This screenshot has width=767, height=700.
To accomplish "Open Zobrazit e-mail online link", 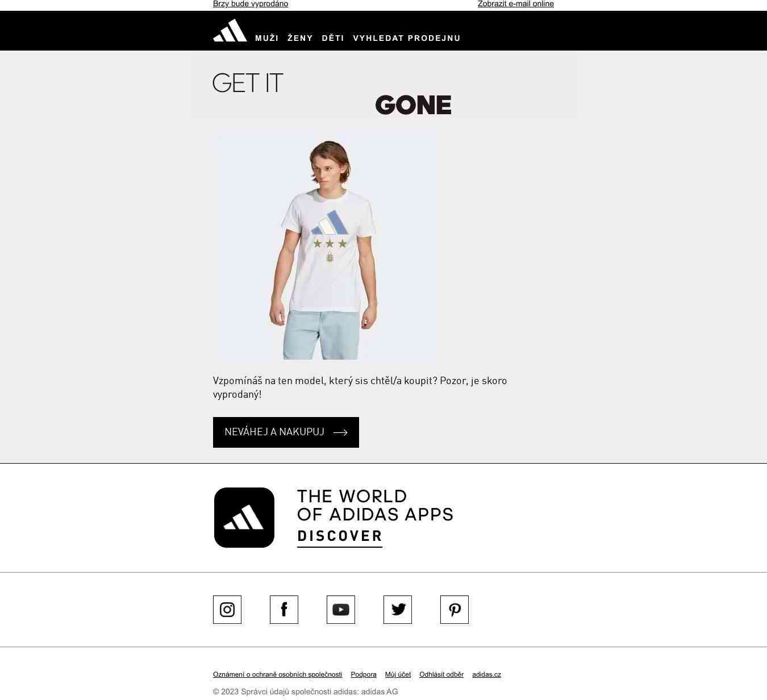I will tap(516, 4).
